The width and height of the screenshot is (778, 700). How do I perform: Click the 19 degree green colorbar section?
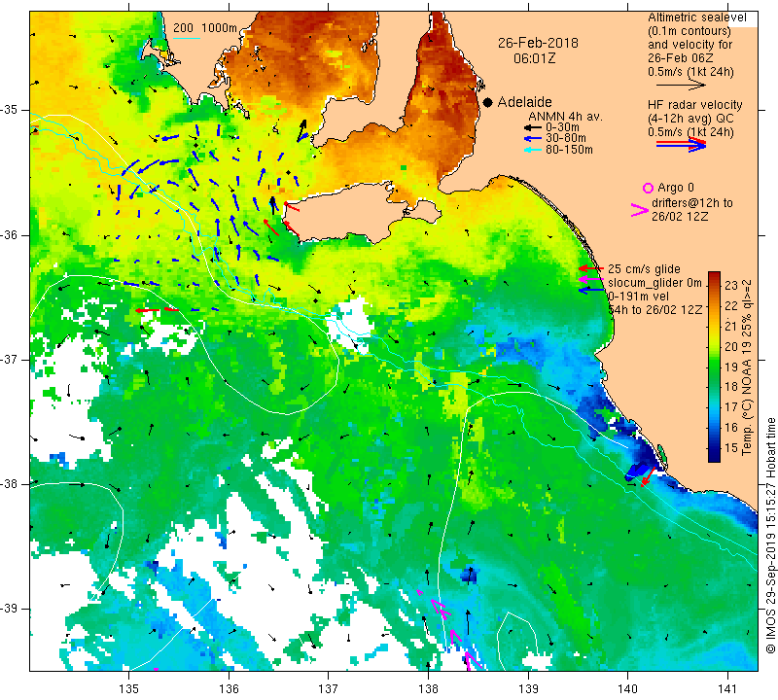click(x=714, y=367)
